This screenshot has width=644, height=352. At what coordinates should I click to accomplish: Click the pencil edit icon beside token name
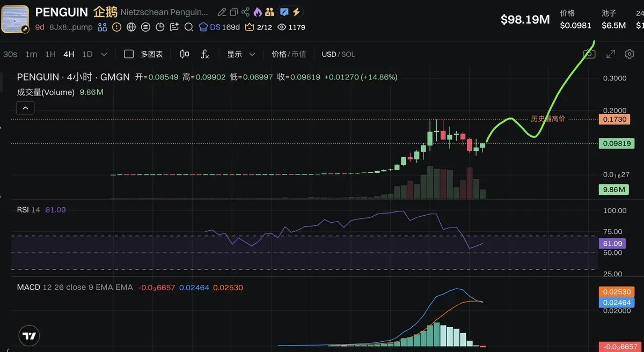pyautogui.click(x=222, y=12)
